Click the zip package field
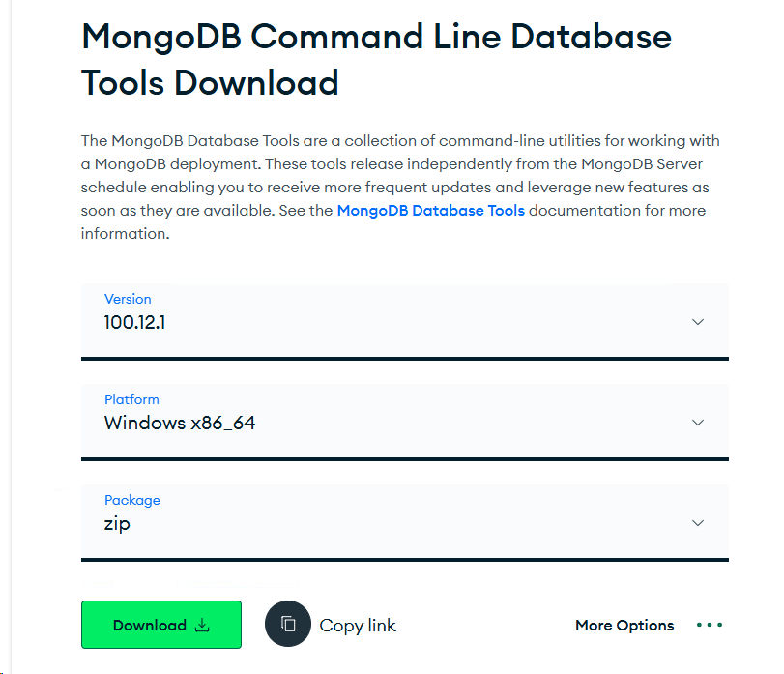The width and height of the screenshot is (784, 674). pyautogui.click(x=405, y=522)
